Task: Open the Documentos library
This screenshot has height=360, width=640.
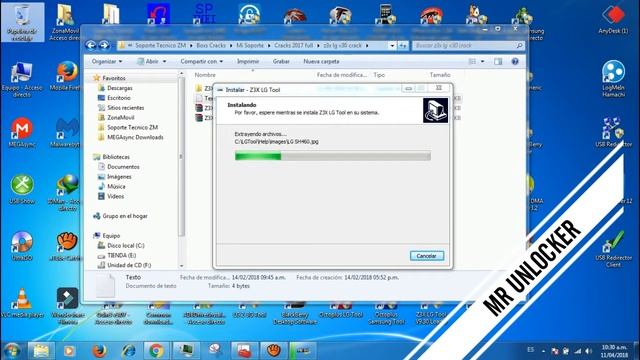Action: (123, 167)
